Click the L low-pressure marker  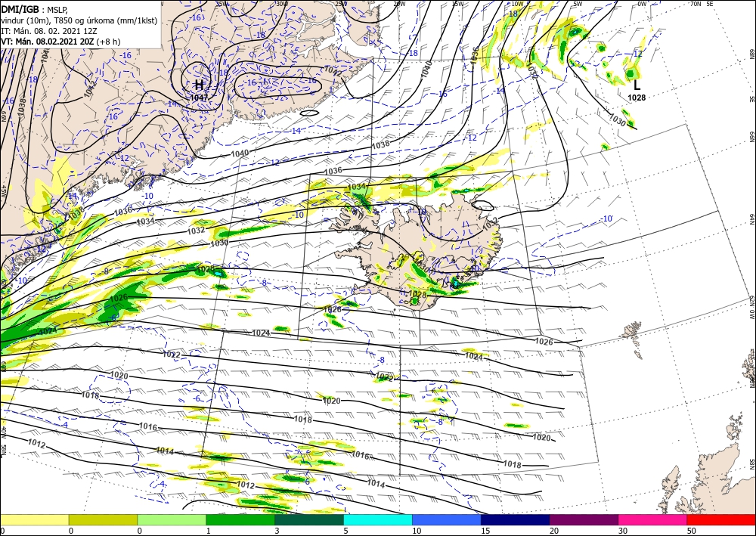tap(637, 85)
